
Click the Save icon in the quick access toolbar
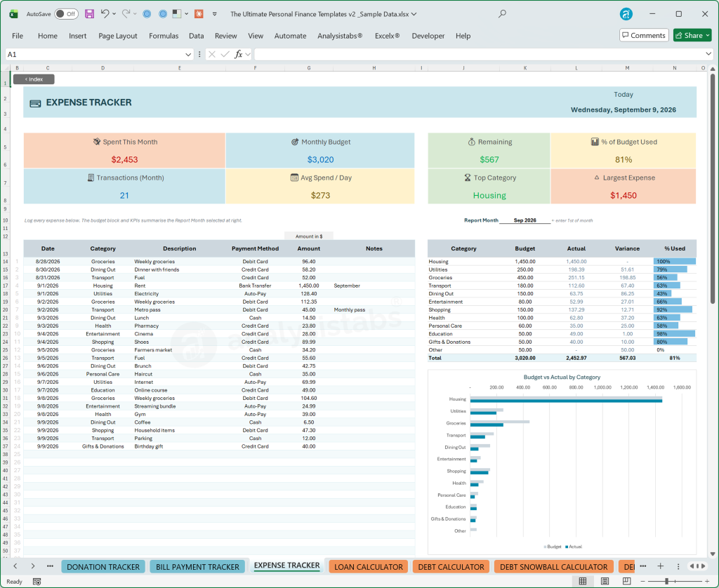coord(89,14)
